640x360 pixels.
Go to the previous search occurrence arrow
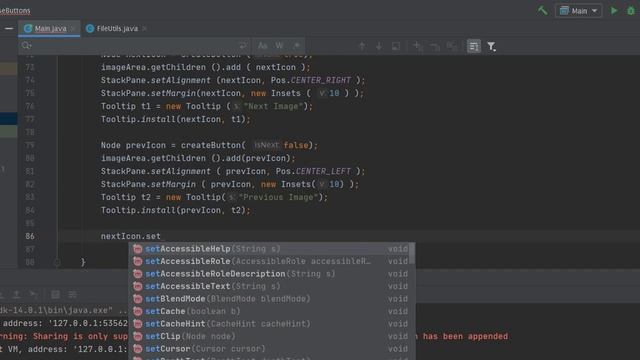pyautogui.click(x=362, y=46)
